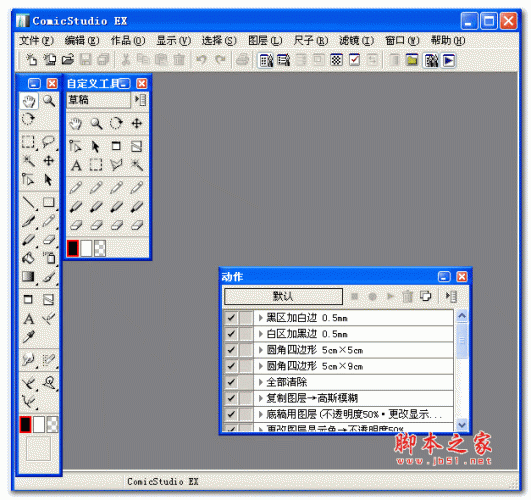Toggle the dialog box next to 黑区加白边
531x500 pixels.
pos(246,318)
